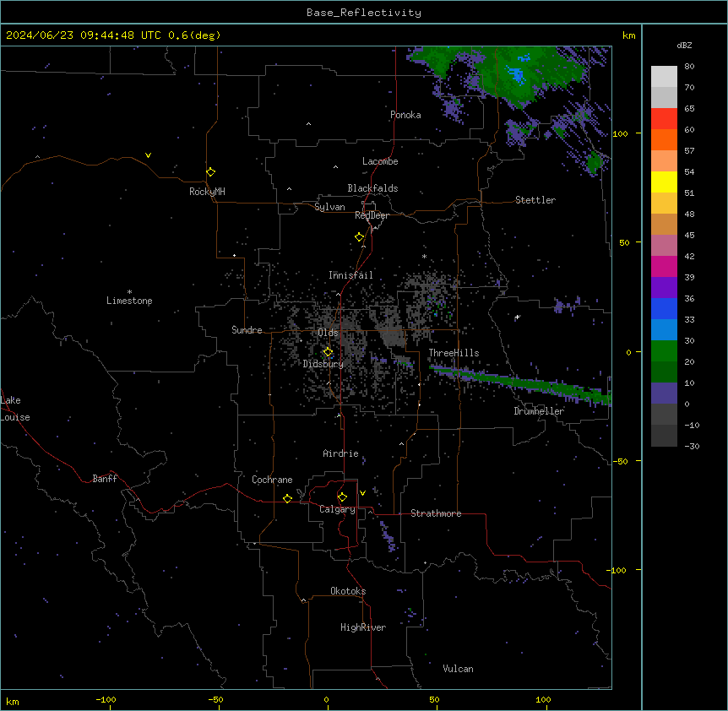
Task: Click the Okotoks city label
Action: pos(348,591)
